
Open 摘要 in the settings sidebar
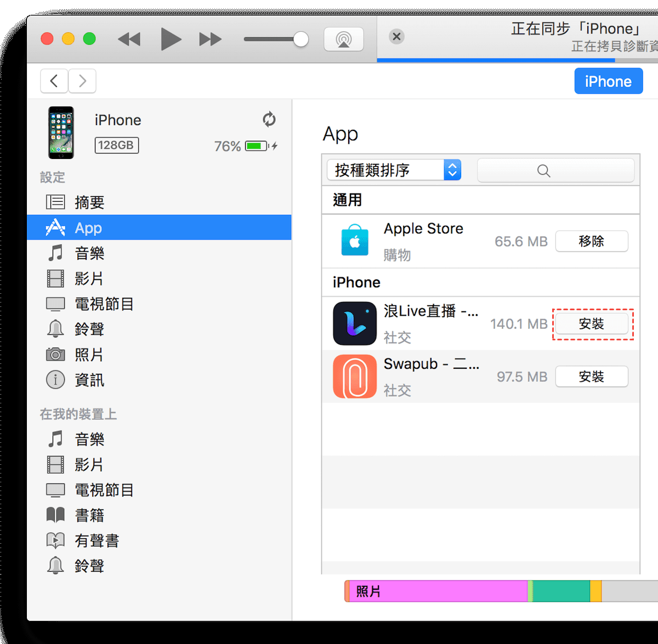pos(159,202)
